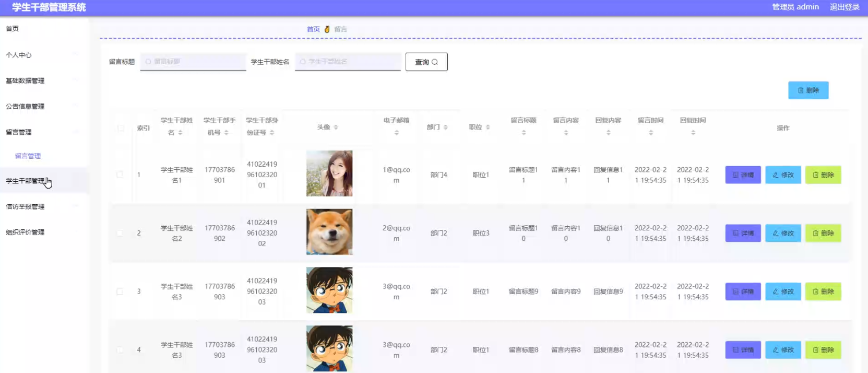Click 修改 for row 4
The width and height of the screenshot is (868, 373).
pyautogui.click(x=783, y=350)
